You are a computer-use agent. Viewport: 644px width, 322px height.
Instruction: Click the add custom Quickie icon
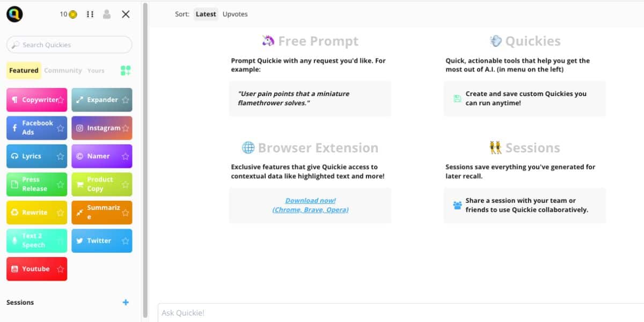[126, 70]
